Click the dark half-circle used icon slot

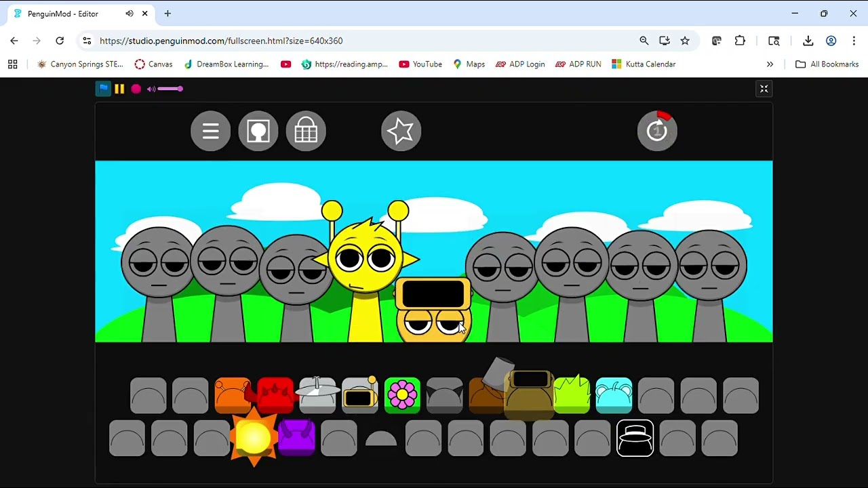click(x=380, y=439)
